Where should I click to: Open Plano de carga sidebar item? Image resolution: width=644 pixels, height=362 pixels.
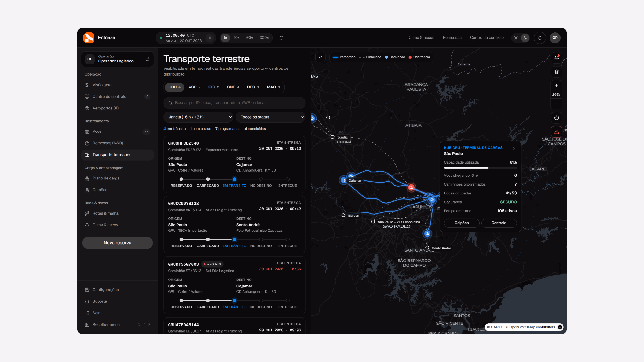(x=118, y=178)
